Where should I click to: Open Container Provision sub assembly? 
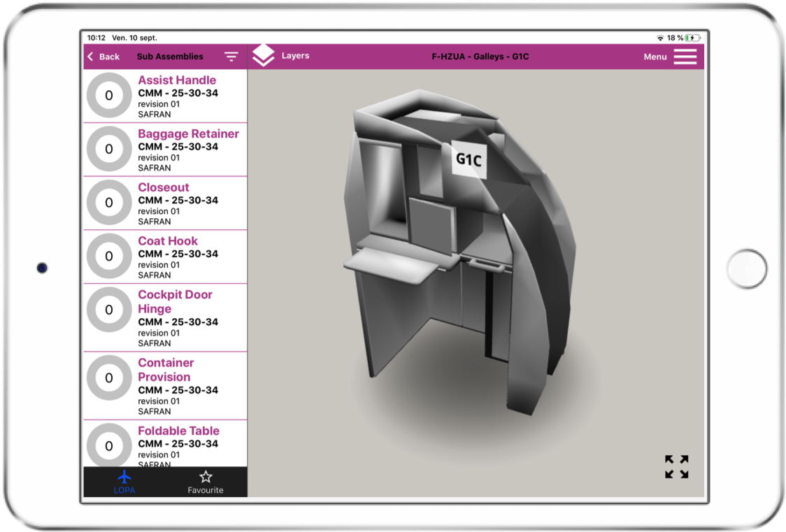(x=166, y=369)
